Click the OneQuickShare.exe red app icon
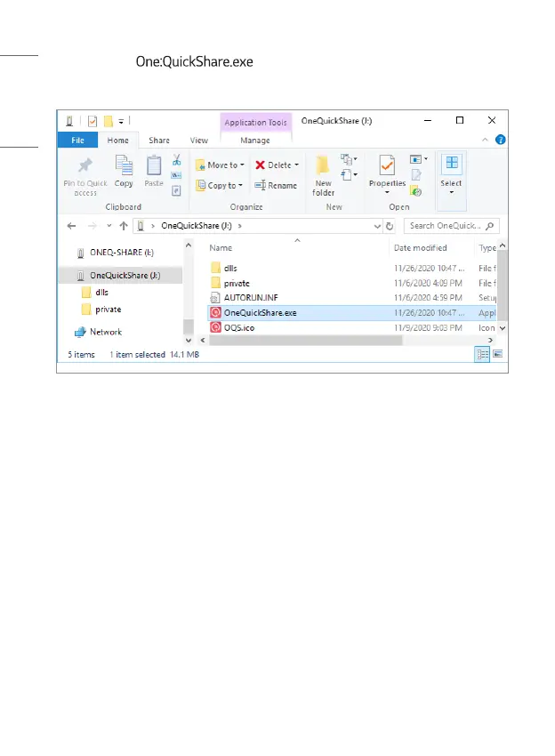The width and height of the screenshot is (555, 756). pyautogui.click(x=215, y=312)
